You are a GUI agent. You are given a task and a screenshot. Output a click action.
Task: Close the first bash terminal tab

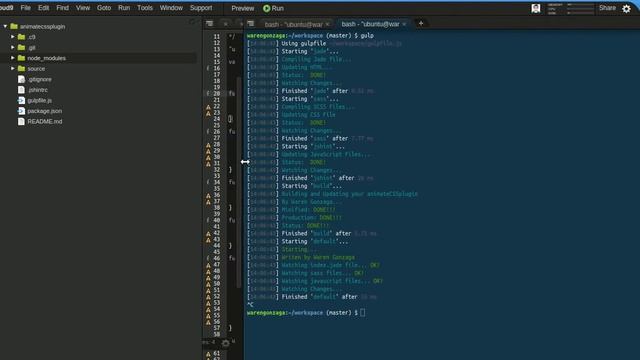point(327,24)
